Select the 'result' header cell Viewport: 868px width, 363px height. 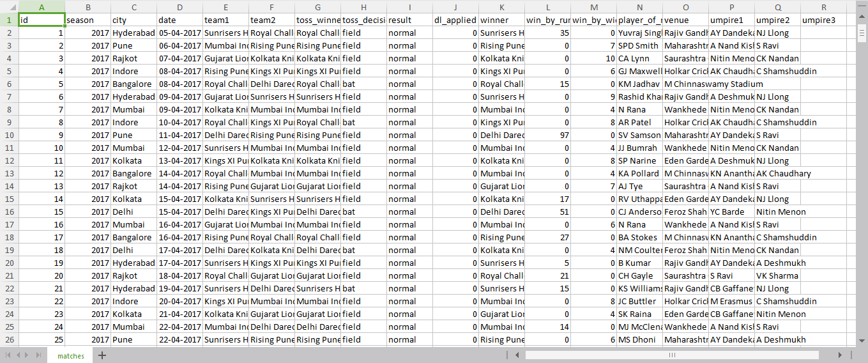409,20
